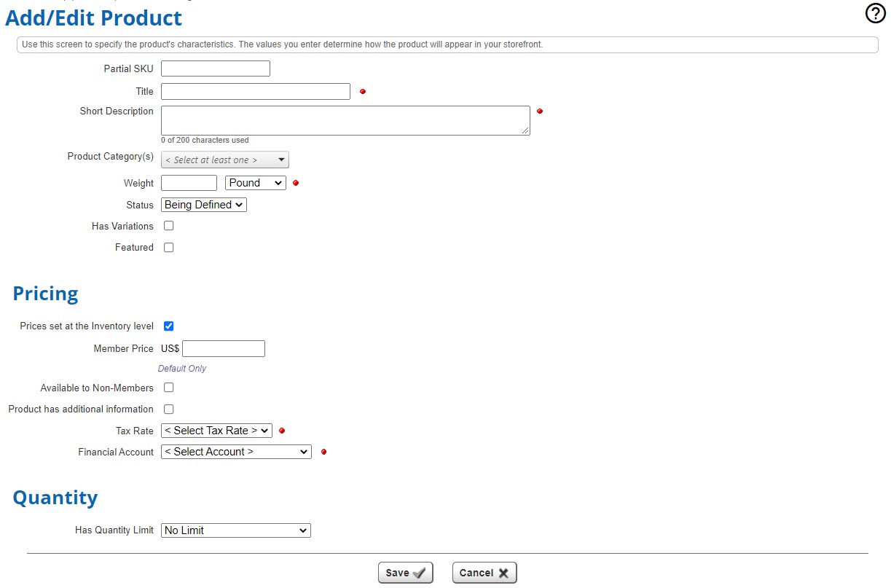
Task: Click the red marker beside Financial Account
Action: 323,452
